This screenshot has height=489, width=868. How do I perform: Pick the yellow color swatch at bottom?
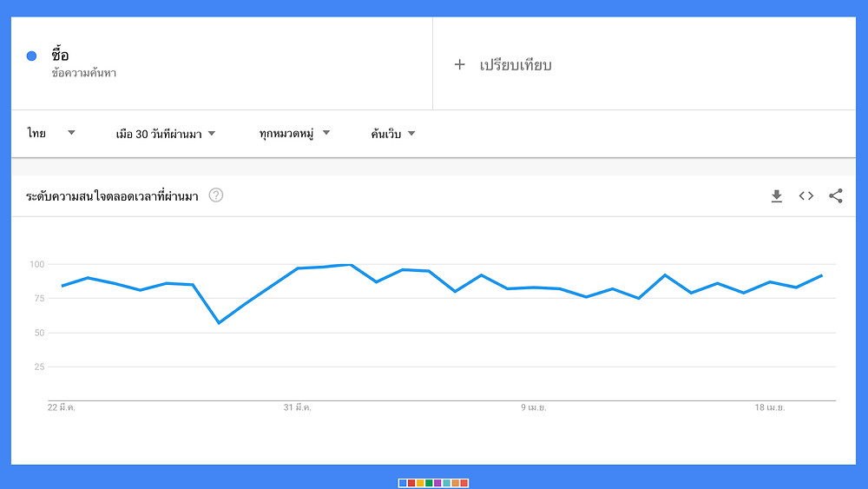tap(420, 483)
